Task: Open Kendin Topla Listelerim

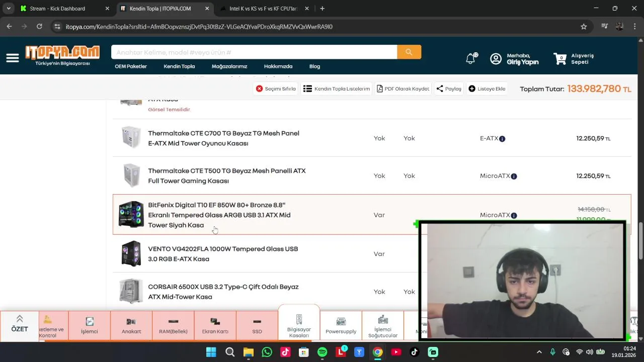Action: [337, 88]
